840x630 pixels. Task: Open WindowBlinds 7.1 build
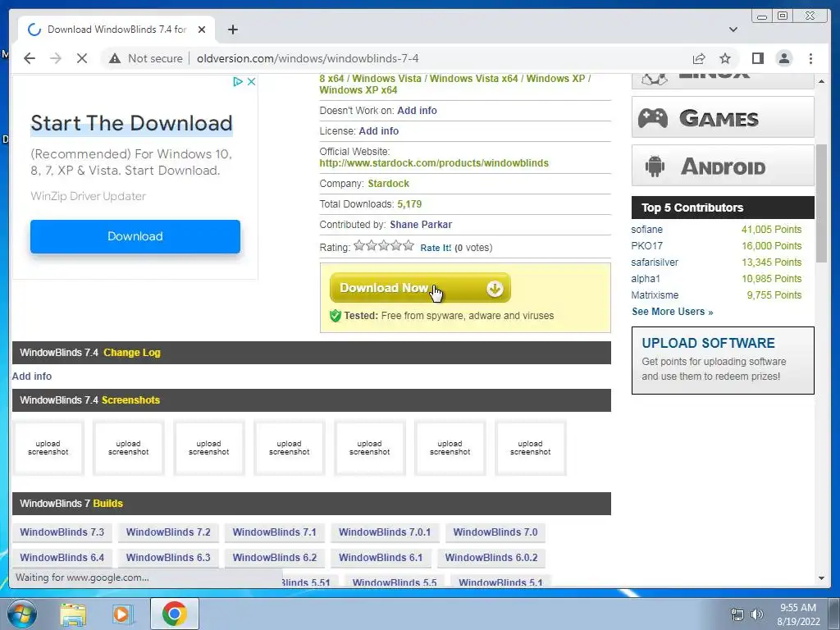(274, 532)
